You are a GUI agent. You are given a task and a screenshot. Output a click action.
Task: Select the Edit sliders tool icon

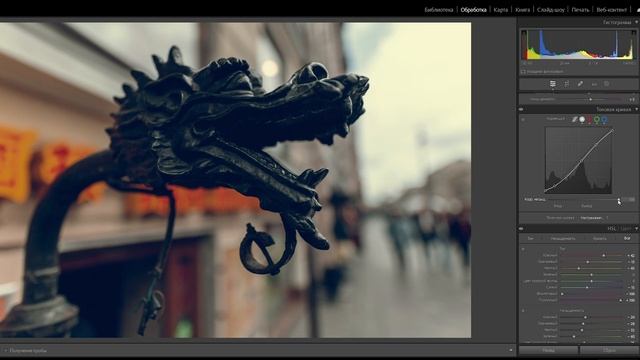click(x=553, y=84)
